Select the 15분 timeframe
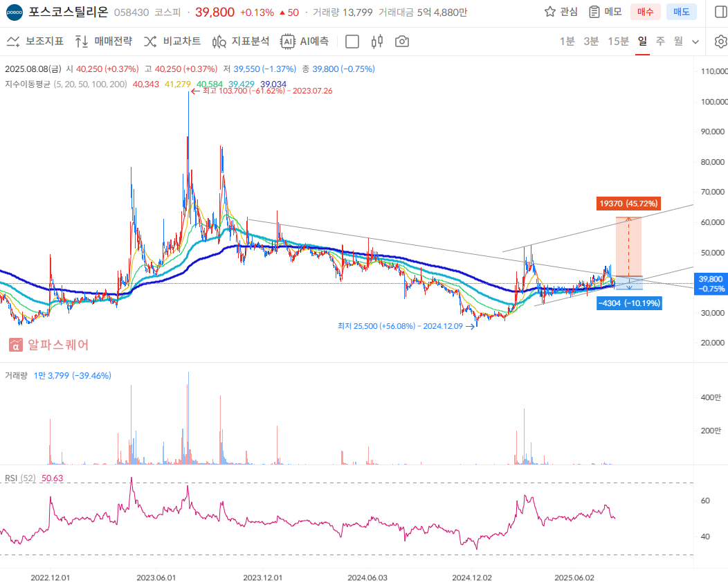Screen dimensions: 728x585 619,42
